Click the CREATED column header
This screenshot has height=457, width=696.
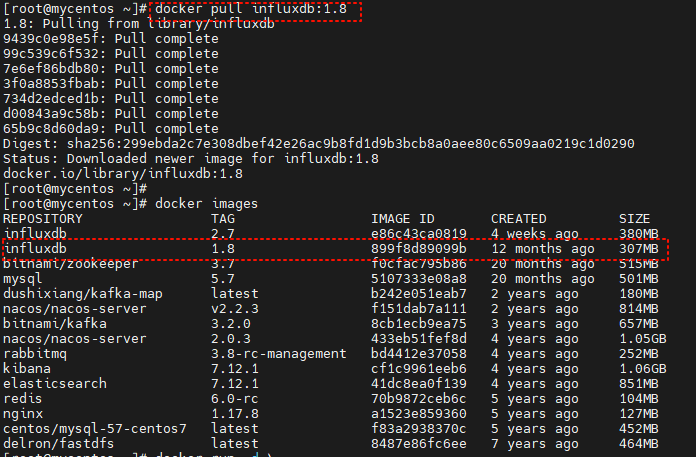518,219
